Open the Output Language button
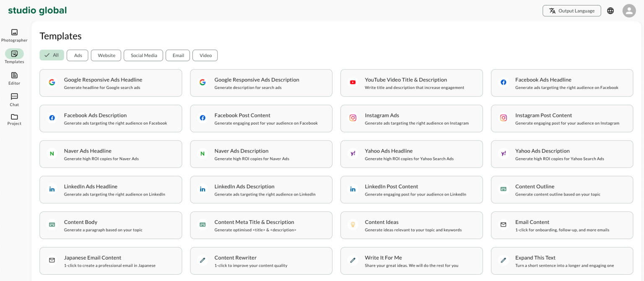Screen dimensions: 644x281 coord(572,11)
